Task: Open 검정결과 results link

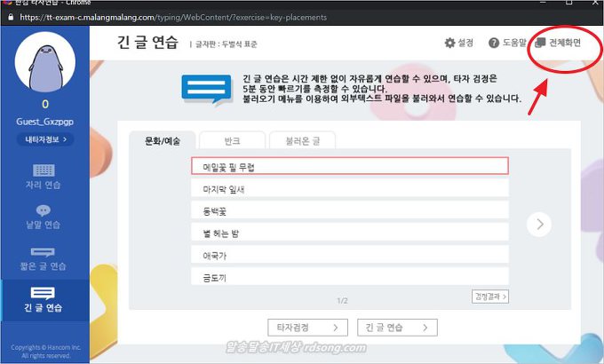Action: (x=490, y=297)
